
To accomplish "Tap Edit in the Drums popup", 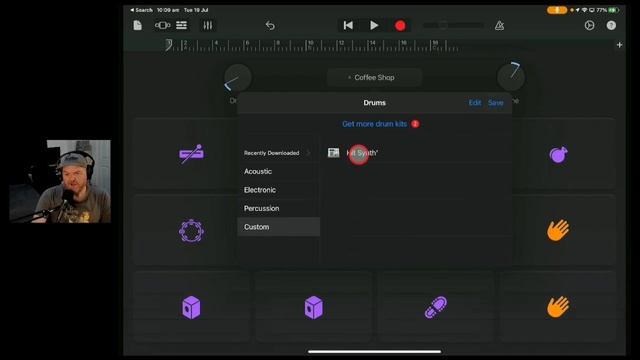I will (475, 103).
